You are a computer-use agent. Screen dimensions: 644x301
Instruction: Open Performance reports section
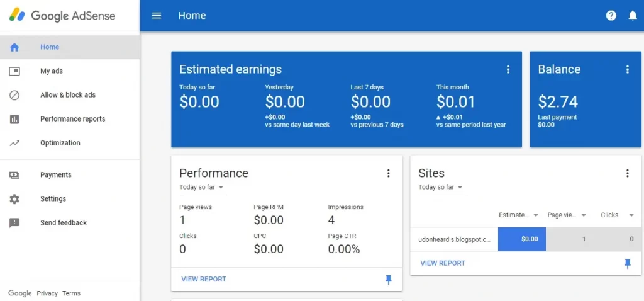pos(70,119)
